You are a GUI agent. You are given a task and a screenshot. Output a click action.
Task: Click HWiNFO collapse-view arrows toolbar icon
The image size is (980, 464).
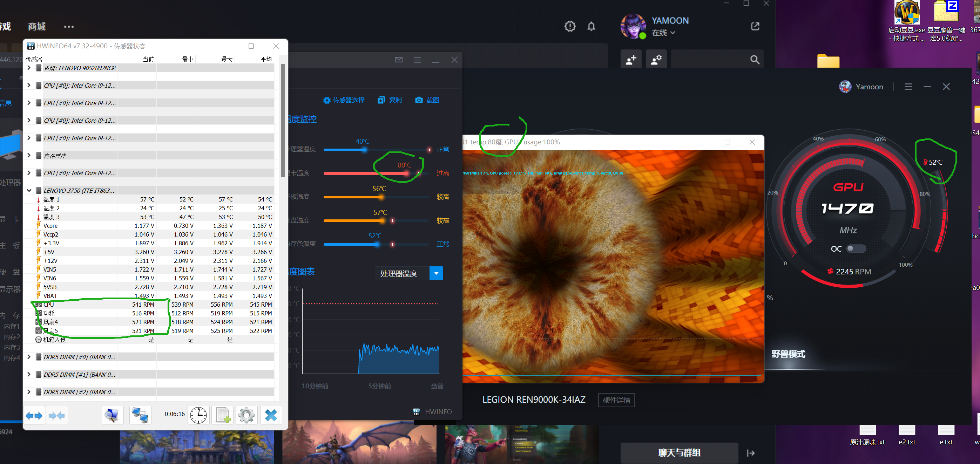(57, 415)
